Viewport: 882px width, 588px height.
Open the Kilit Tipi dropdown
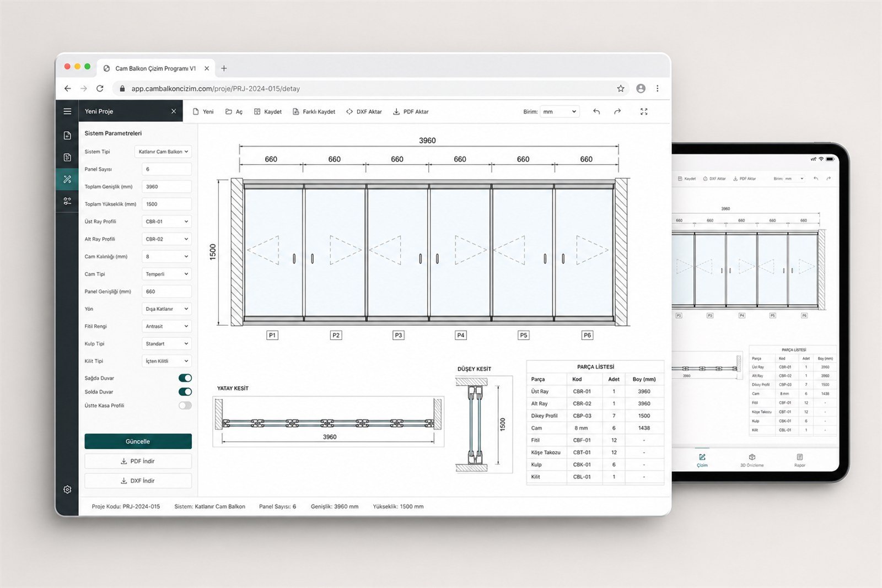pyautogui.click(x=166, y=361)
